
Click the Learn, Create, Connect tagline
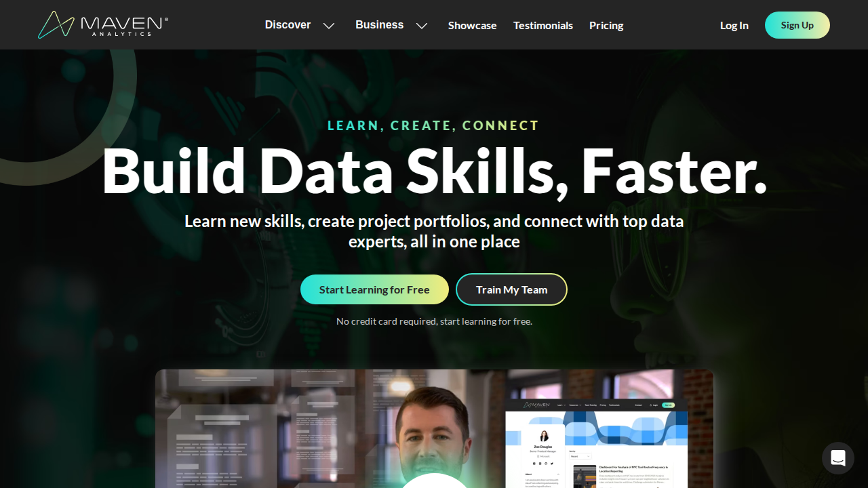433,125
